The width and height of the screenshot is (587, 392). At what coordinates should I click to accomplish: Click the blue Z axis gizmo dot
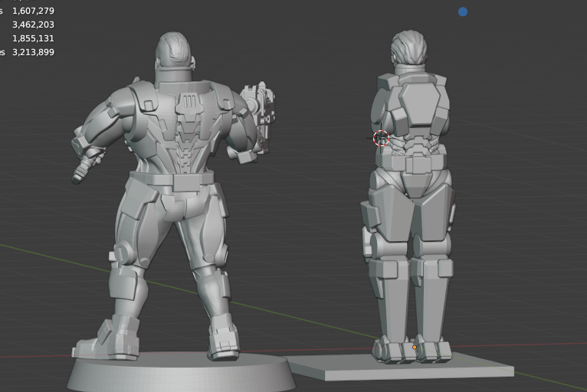(x=463, y=11)
